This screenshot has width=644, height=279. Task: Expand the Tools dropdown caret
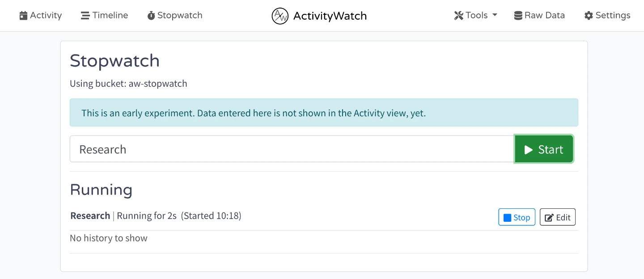click(x=495, y=15)
